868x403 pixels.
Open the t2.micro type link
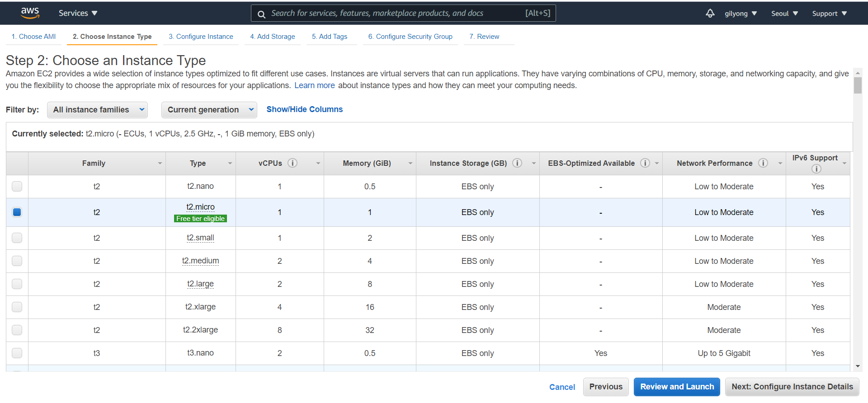click(200, 207)
